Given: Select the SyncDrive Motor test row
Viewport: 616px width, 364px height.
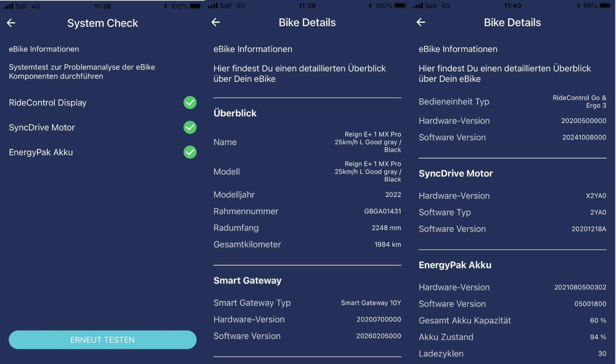Looking at the screenshot, I should 103,127.
